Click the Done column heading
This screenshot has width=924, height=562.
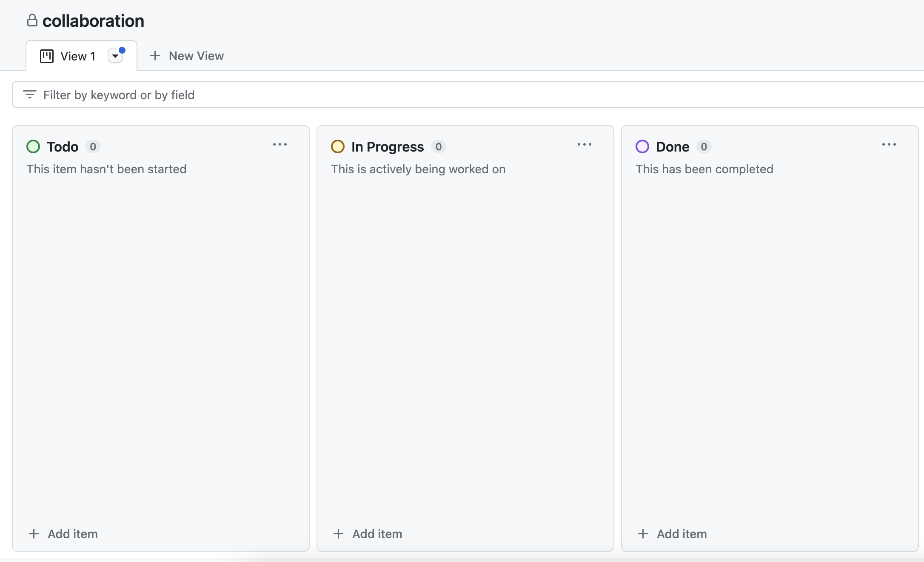pos(673,147)
